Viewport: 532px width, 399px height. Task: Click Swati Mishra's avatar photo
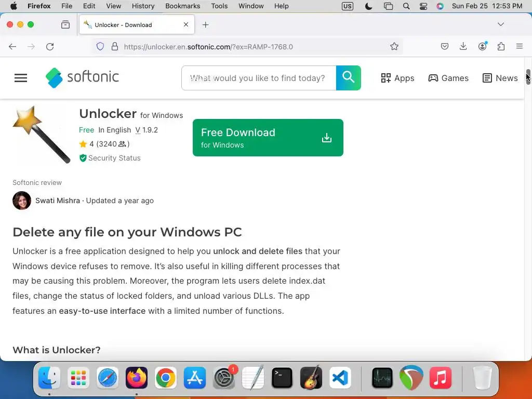coord(22,201)
